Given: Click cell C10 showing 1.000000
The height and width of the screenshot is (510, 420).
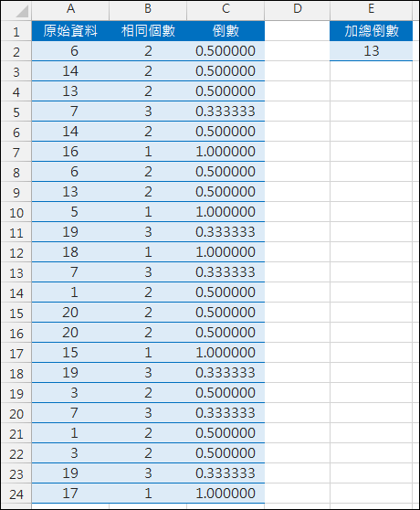Looking at the screenshot, I should coord(226,212).
